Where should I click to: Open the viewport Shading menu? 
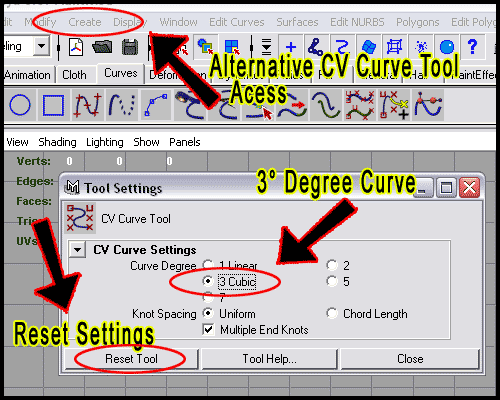click(57, 142)
